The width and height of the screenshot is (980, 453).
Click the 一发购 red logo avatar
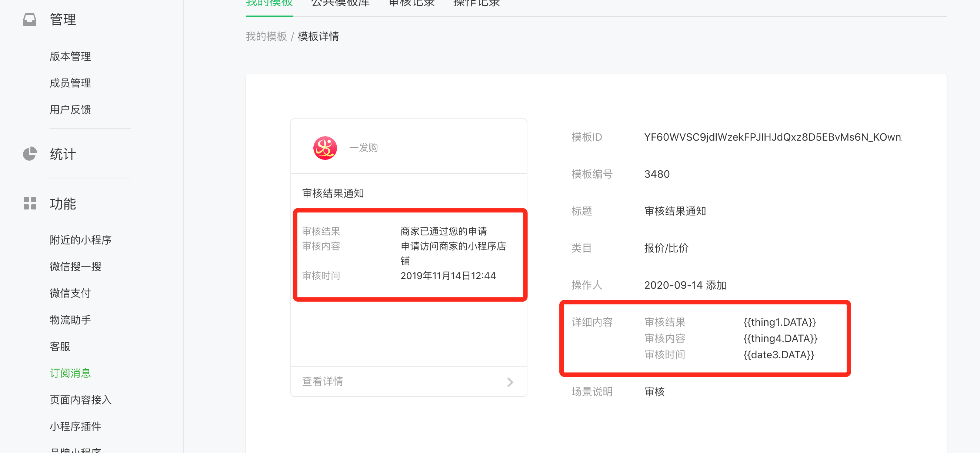point(324,148)
